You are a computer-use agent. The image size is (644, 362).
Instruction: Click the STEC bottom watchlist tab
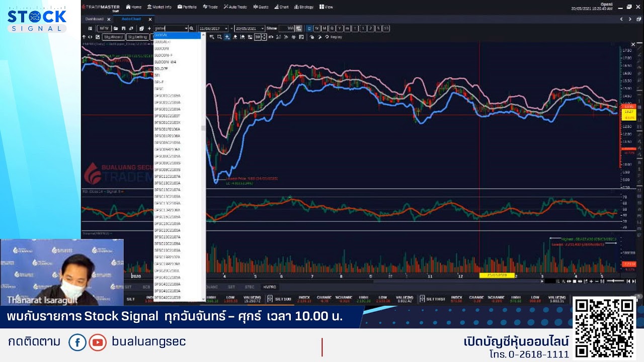click(250, 287)
